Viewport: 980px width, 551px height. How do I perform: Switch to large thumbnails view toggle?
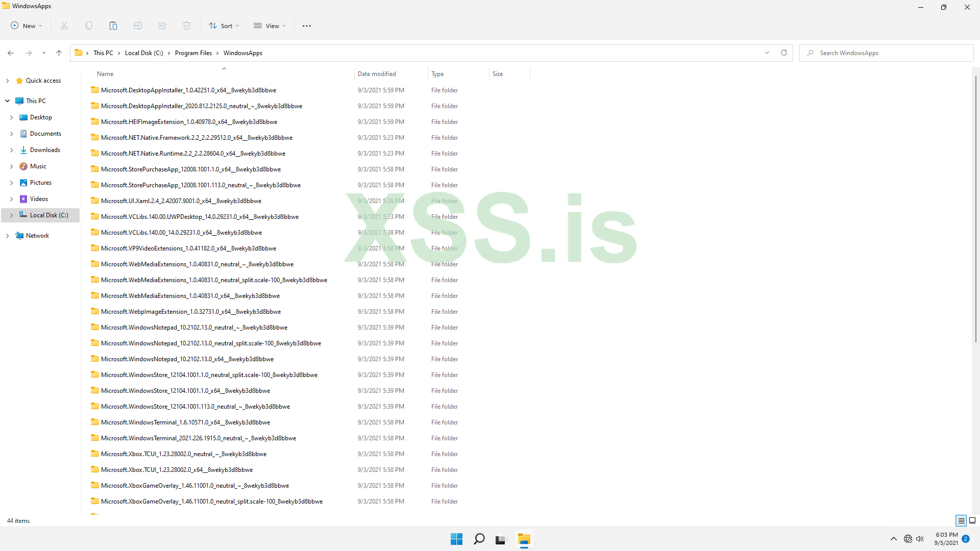[972, 520]
